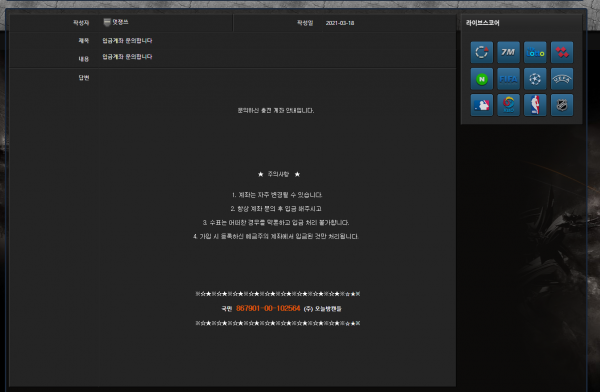Click the inquiry content text in 내용 row
The image size is (600, 392).
coord(127,57)
